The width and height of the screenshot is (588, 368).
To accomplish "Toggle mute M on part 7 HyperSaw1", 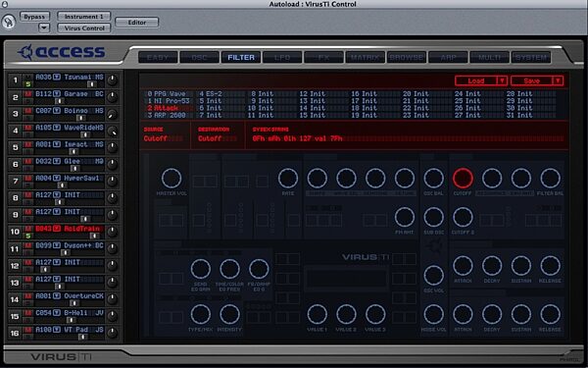I will point(28,179).
